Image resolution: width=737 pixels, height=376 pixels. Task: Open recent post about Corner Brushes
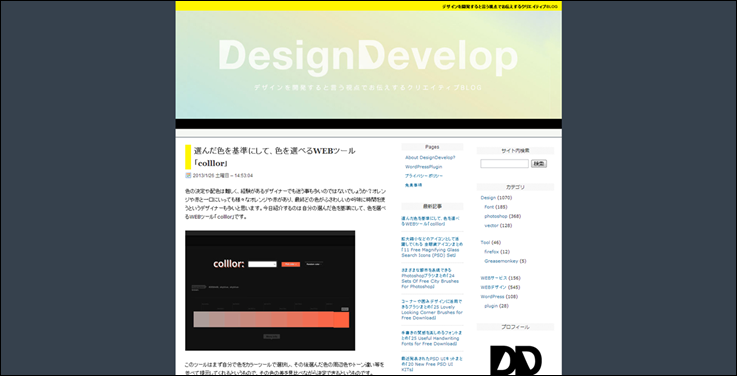432,310
